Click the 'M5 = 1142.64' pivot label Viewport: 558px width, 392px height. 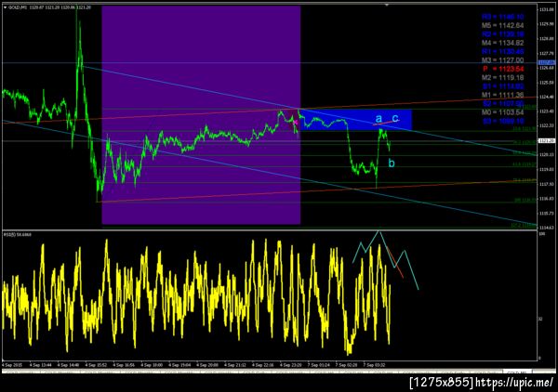click(502, 26)
